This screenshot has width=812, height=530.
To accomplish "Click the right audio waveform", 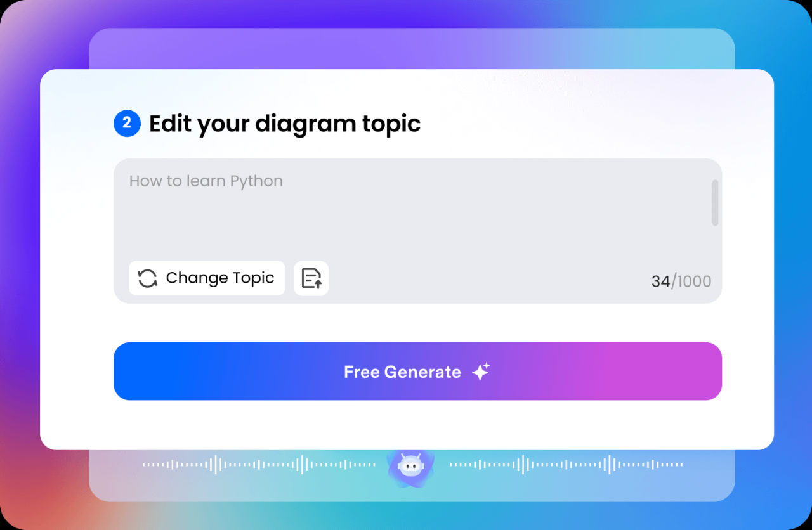I will coord(566,465).
